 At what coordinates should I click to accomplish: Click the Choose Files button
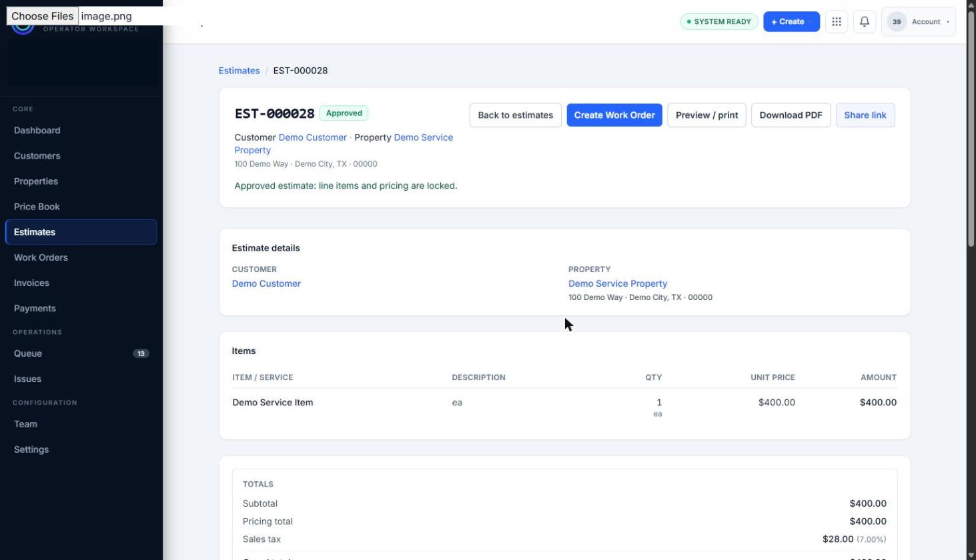[42, 16]
